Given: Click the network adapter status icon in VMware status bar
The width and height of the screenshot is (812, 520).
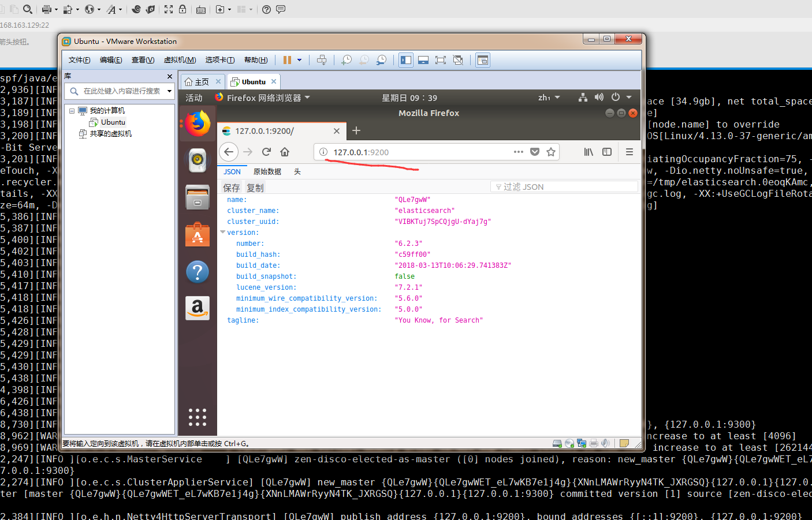Looking at the screenshot, I should [x=582, y=443].
